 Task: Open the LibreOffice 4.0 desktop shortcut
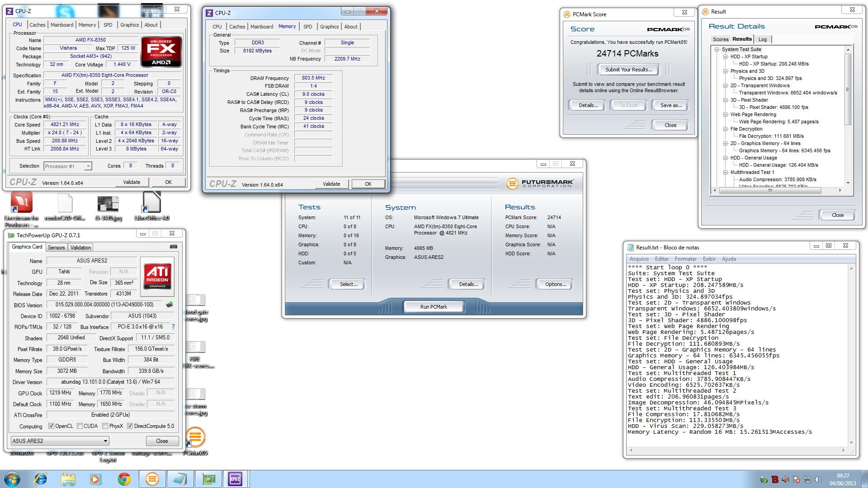(x=151, y=202)
